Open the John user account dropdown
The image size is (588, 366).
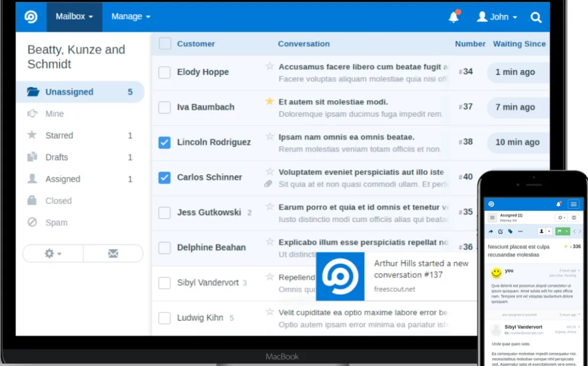coord(497,17)
